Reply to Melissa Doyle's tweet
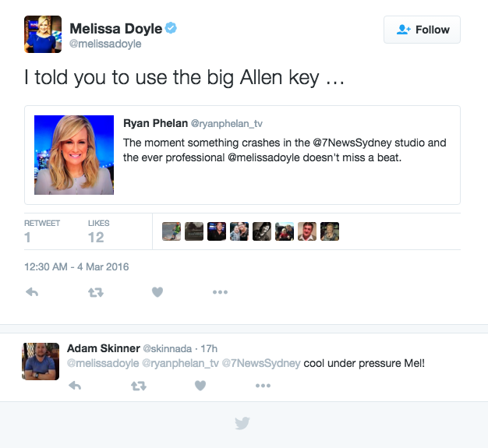The image size is (488, 448). [x=32, y=292]
